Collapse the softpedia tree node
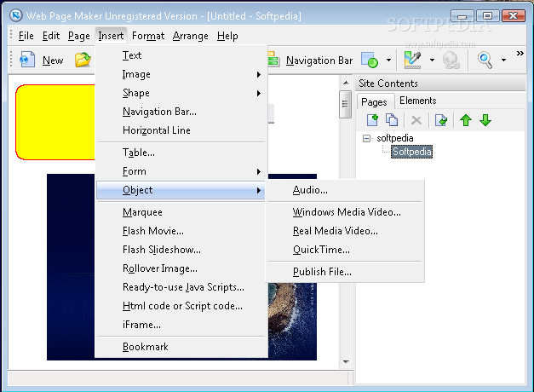The image size is (534, 392). pyautogui.click(x=366, y=138)
